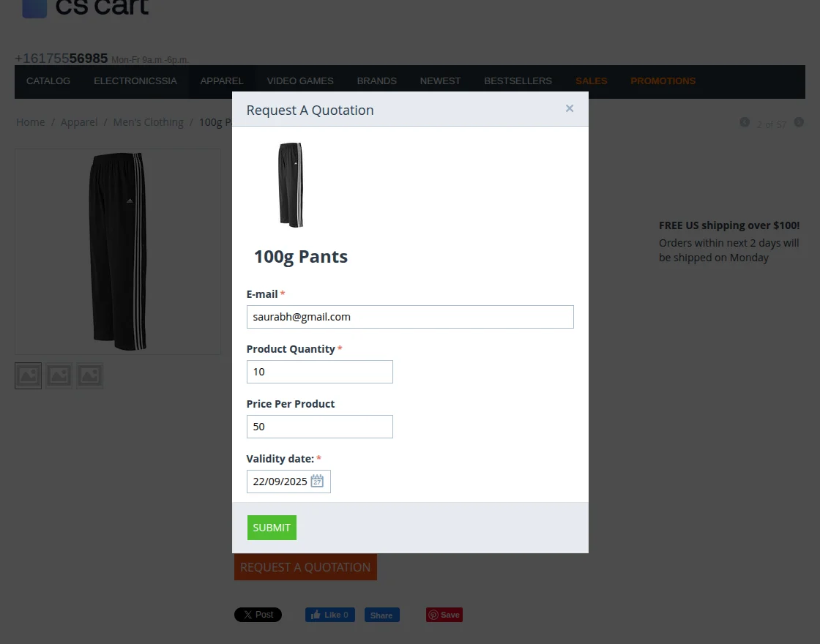This screenshot has width=820, height=644.
Task: Go to next product arrow
Action: [x=799, y=122]
